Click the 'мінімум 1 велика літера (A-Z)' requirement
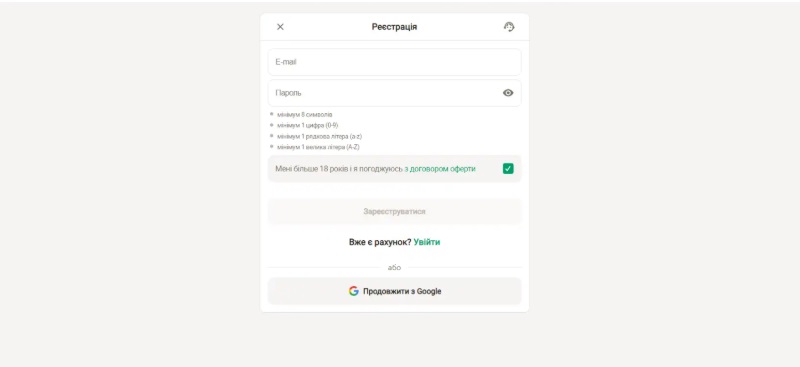Image resolution: width=800 pixels, height=367 pixels. click(x=318, y=147)
